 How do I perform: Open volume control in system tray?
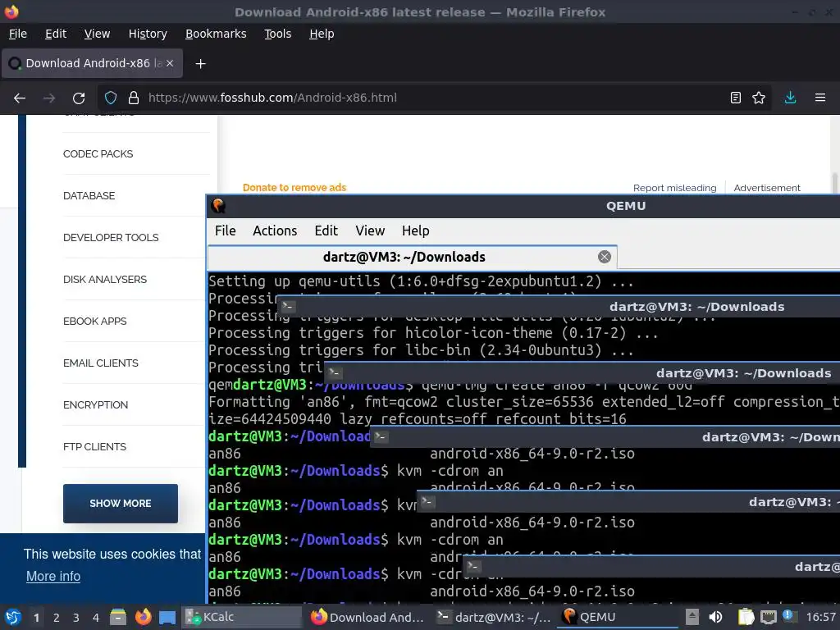[715, 617]
